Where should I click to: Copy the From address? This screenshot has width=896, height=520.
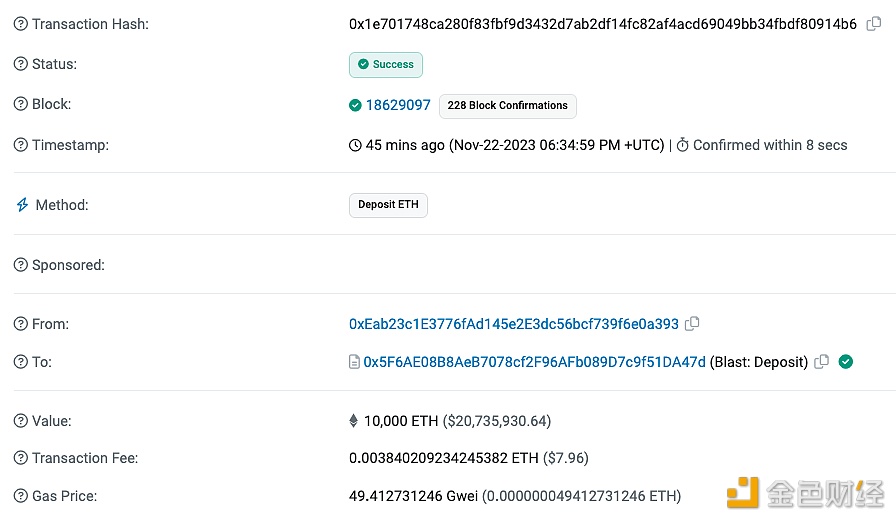[x=692, y=323]
